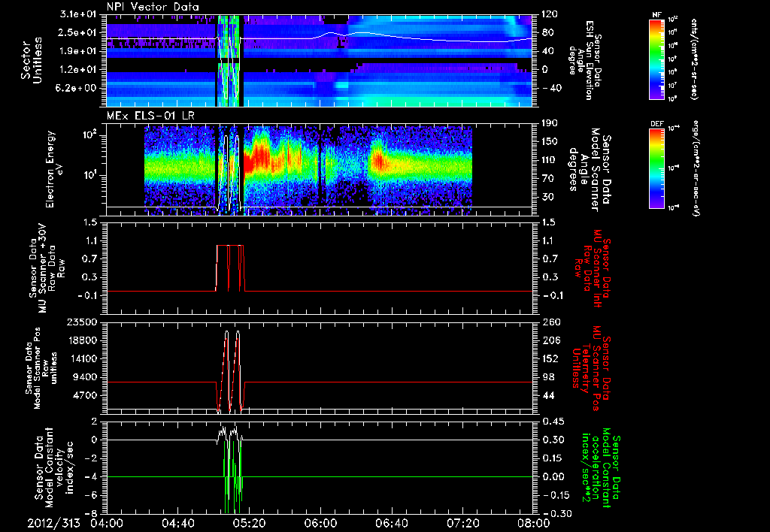Click the '06:00' time tick label
This screenshot has height=532, width=770.
tap(320, 523)
